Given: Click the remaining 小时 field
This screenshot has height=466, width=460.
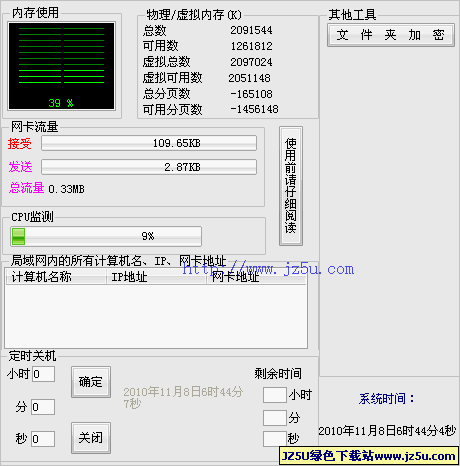Looking at the screenshot, I should (x=275, y=395).
